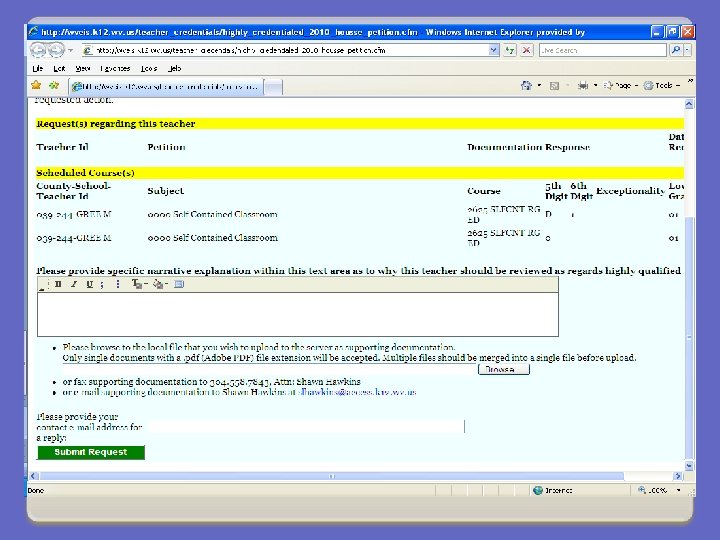The image size is (720, 540).
Task: Open the highlight color picker in editor
Action: pyautogui.click(x=160, y=284)
